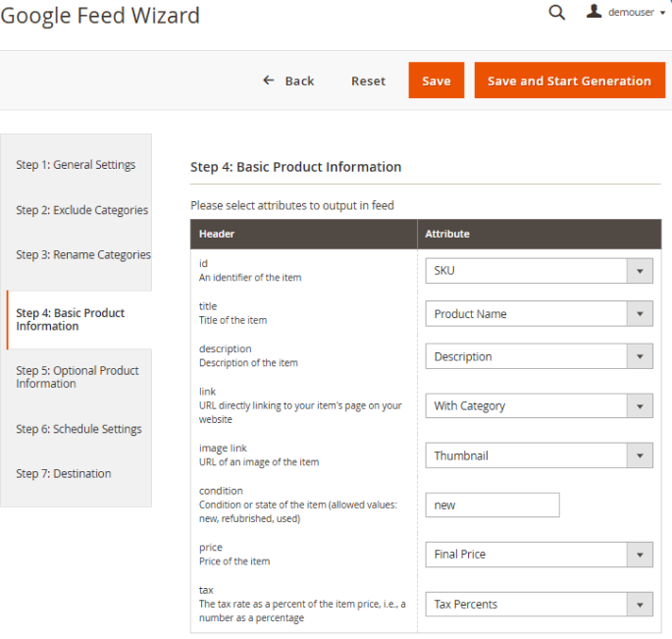Open the link dropdown showing With Category
Screen dimensions: 672x639
540,405
